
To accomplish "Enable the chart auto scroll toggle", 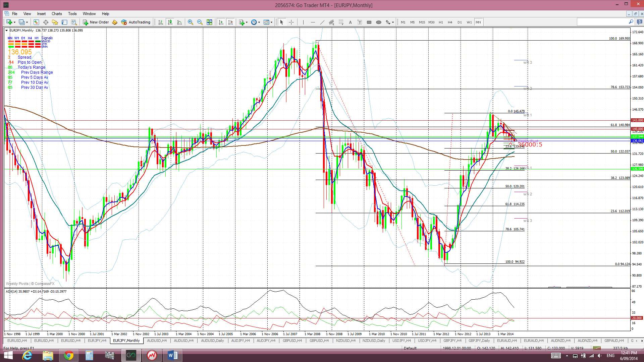I will click(x=221, y=22).
